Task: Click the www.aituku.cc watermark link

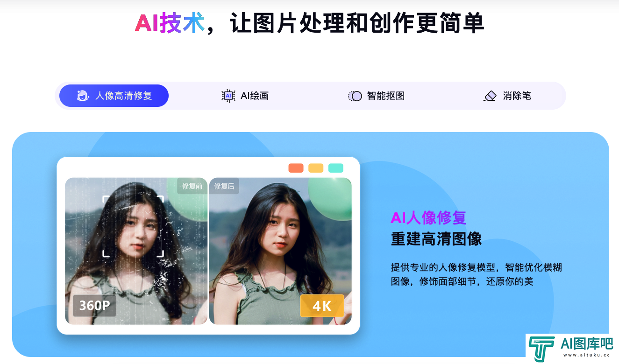Action: click(587, 355)
